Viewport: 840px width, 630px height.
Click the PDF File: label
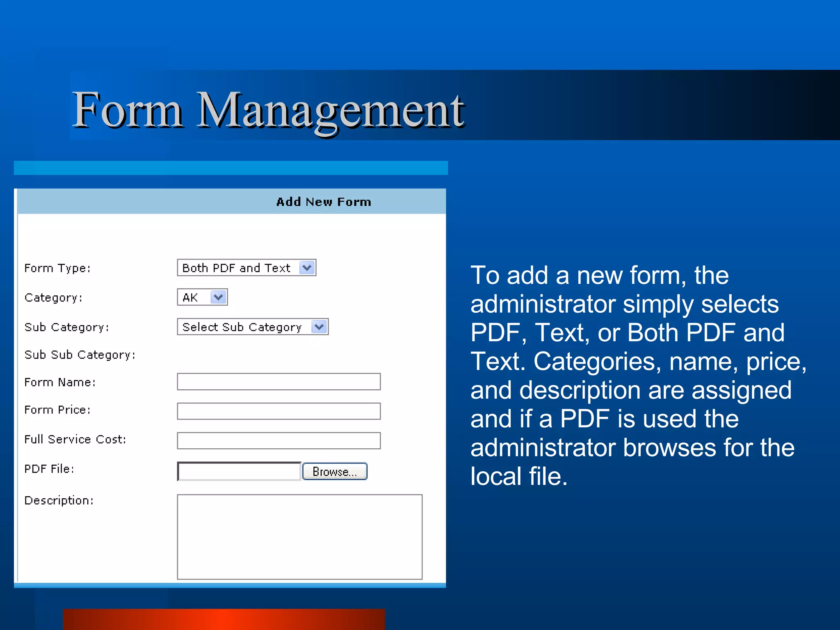click(x=49, y=469)
